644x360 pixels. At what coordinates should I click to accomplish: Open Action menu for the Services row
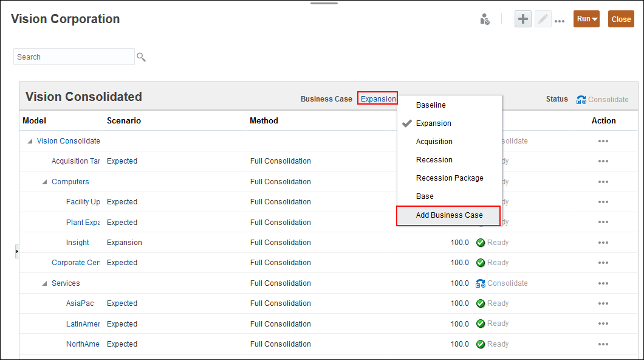(x=603, y=283)
